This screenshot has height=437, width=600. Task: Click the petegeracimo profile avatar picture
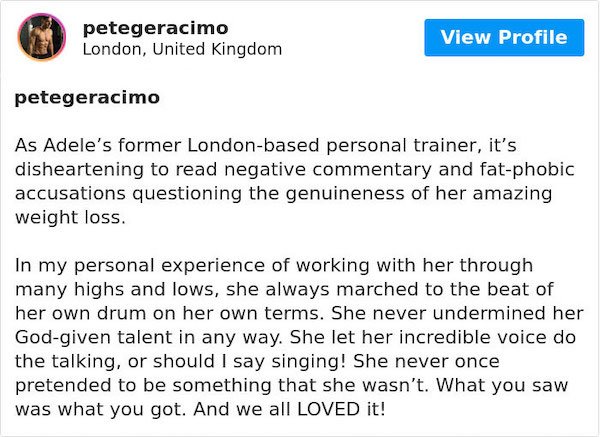tap(42, 37)
